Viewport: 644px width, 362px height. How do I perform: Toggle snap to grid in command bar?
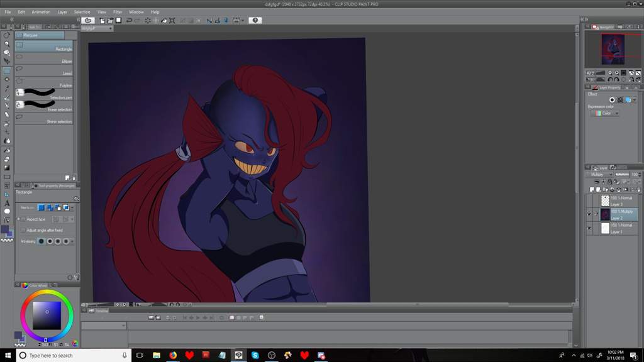pos(226,20)
